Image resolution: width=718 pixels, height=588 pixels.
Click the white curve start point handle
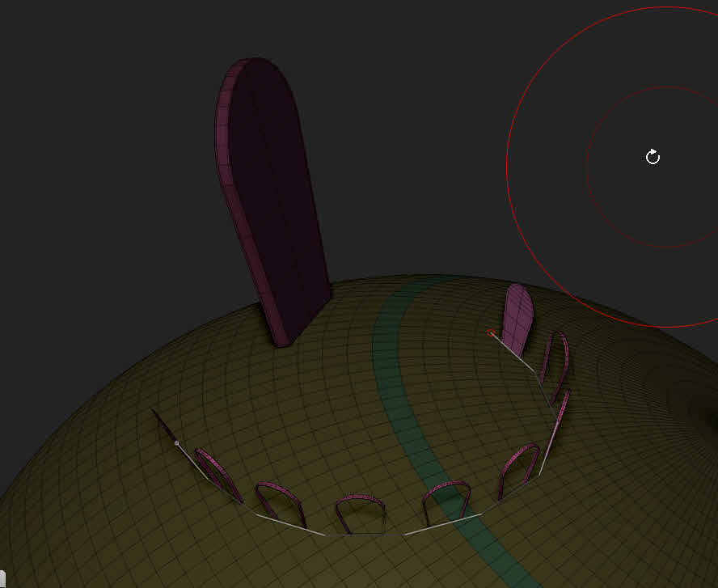[177, 443]
